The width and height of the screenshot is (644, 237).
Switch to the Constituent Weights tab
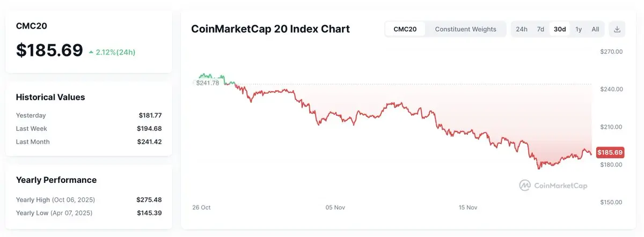tap(465, 29)
